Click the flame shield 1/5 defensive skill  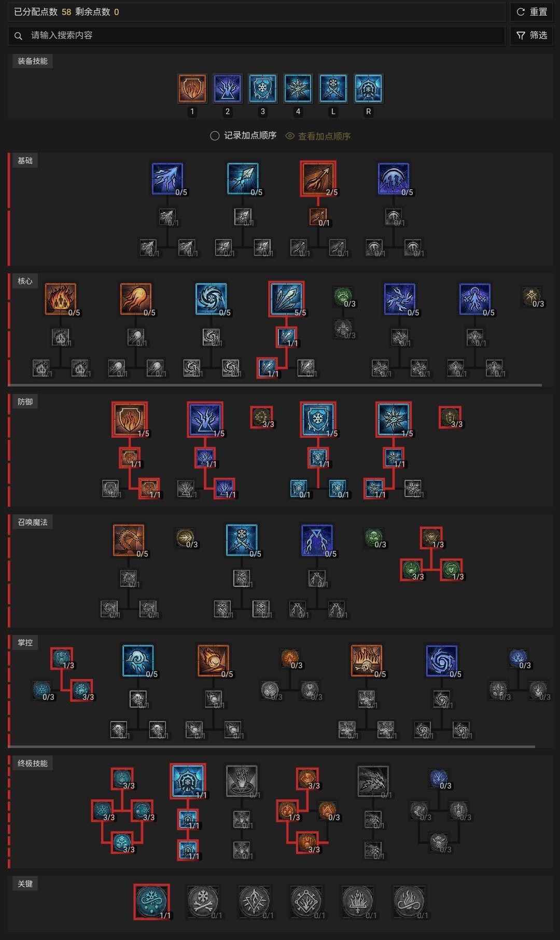[130, 419]
